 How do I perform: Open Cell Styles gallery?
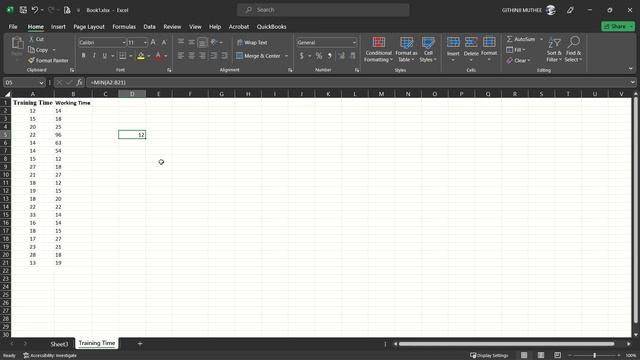pyautogui.click(x=428, y=49)
